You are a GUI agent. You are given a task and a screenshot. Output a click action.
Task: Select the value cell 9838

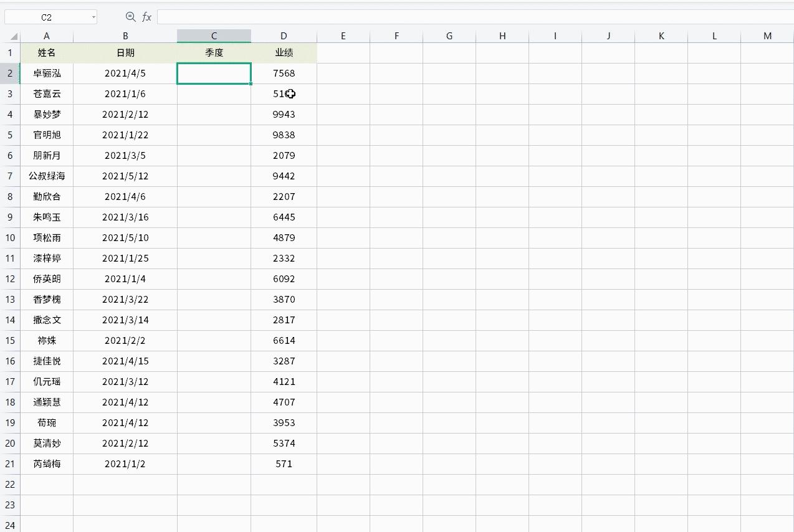[x=284, y=135]
